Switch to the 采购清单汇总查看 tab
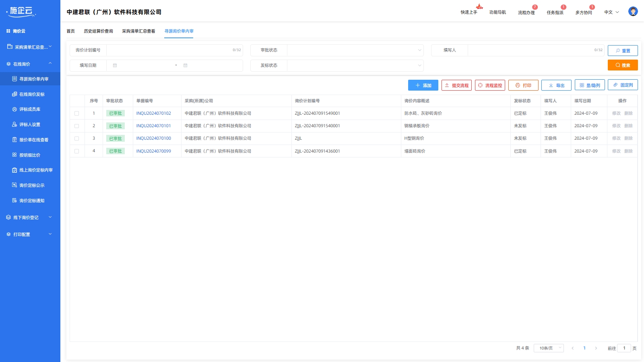 coord(138,31)
